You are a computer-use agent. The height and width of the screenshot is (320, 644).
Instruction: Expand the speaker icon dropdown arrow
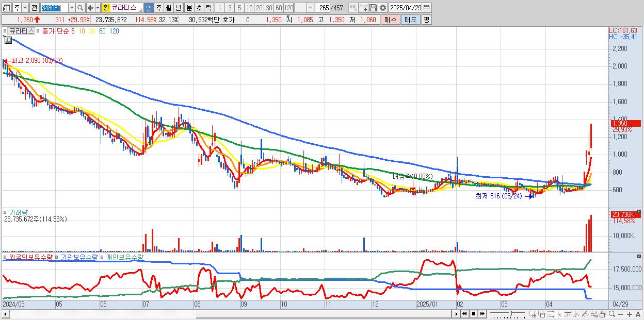point(98,8)
